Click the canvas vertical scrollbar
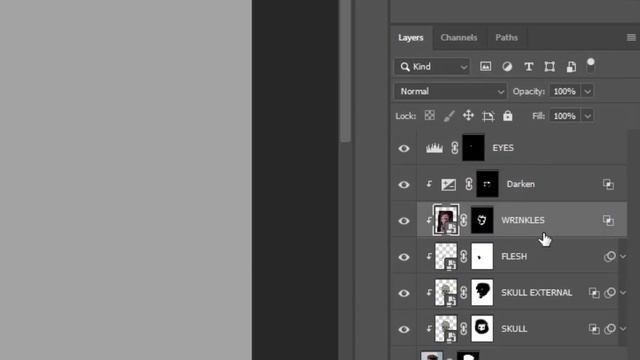640x360 pixels. (345, 71)
